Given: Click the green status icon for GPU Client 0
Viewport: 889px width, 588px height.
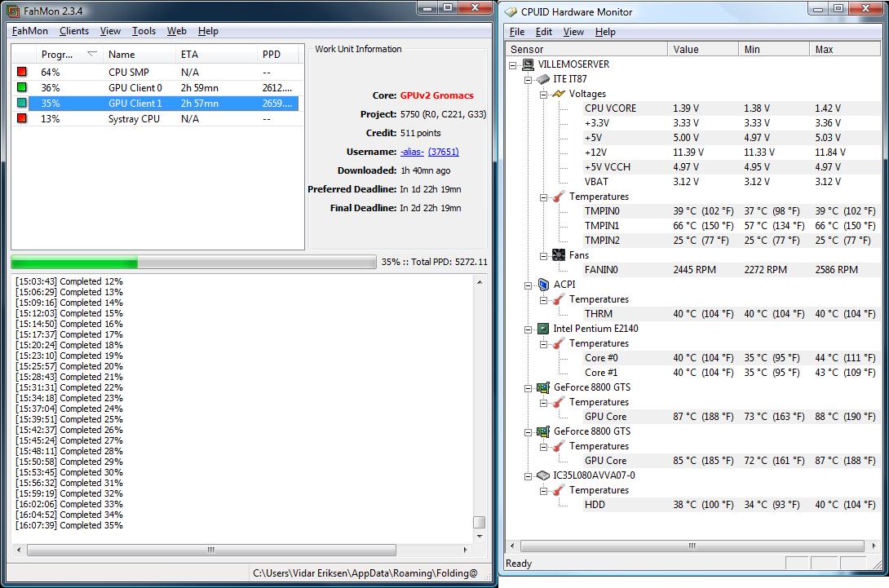Looking at the screenshot, I should pos(21,87).
